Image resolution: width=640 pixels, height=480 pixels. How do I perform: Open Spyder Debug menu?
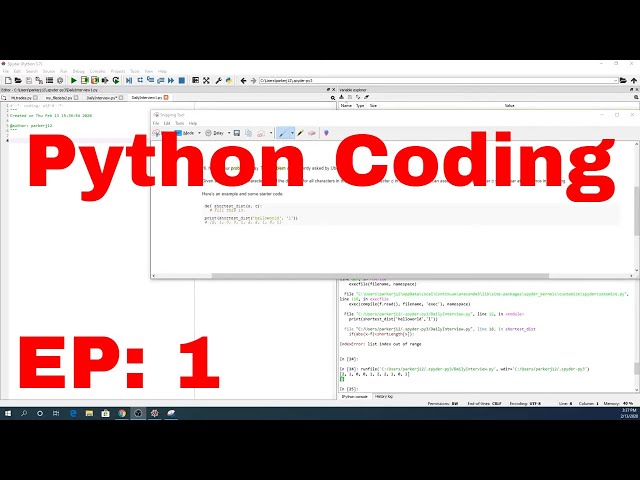[x=78, y=71]
